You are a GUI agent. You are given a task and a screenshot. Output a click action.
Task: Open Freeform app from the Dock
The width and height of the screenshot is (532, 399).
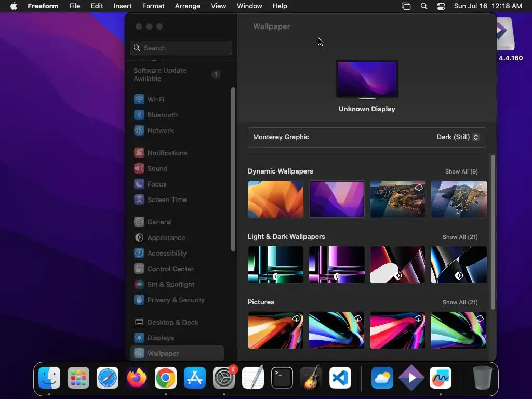pyautogui.click(x=441, y=378)
